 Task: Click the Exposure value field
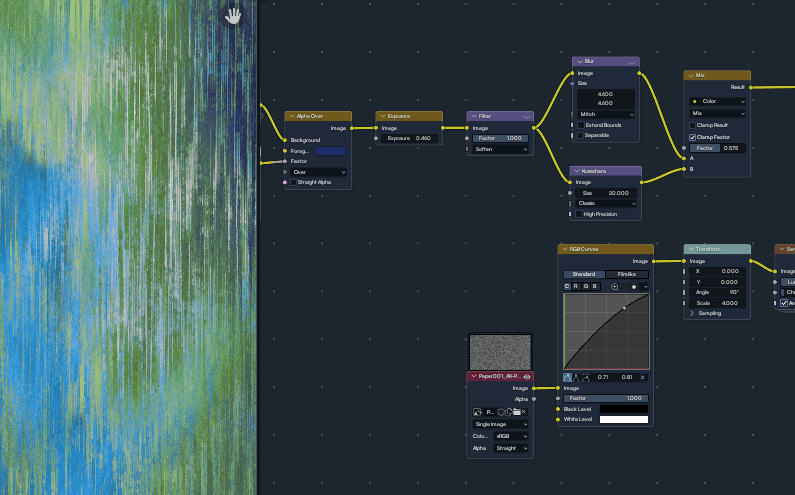409,138
